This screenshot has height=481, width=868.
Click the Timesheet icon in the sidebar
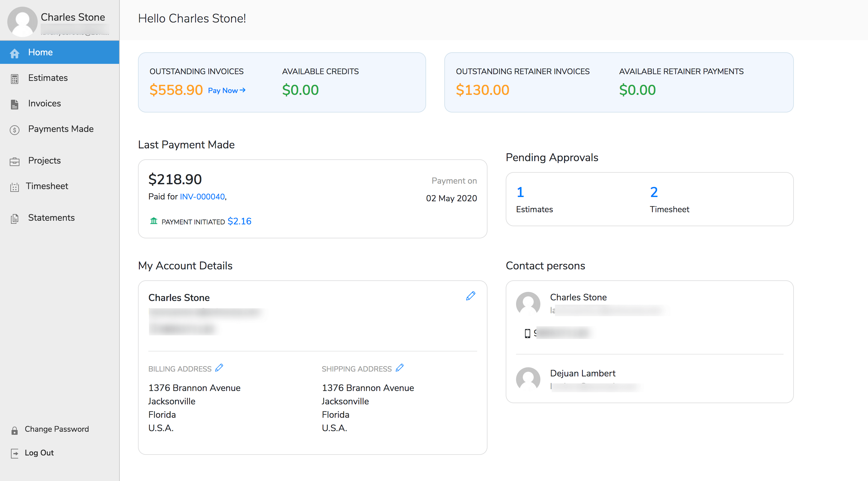click(x=15, y=187)
